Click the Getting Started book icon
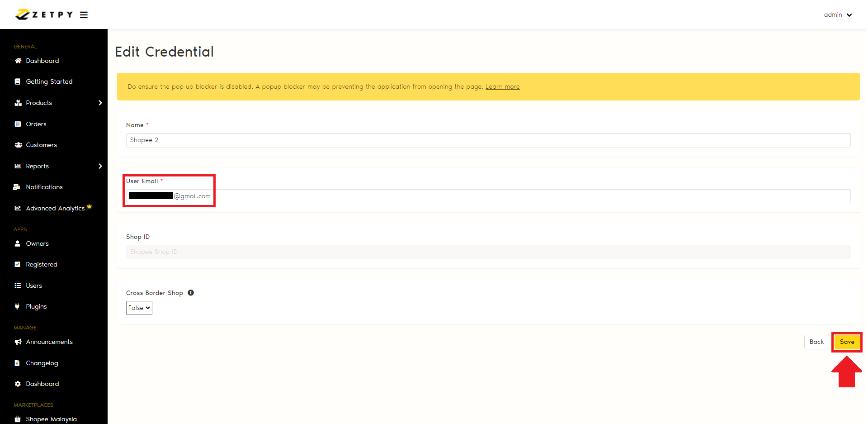 tap(18, 81)
